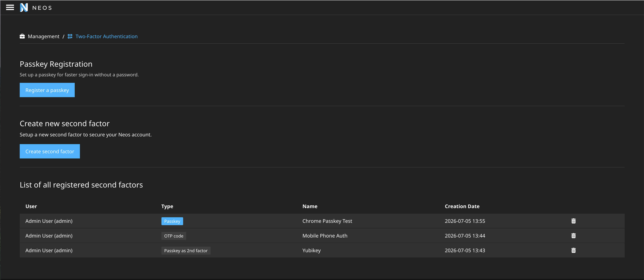Viewport: 644px width, 280px height.
Task: Delete the Yubikey second factor
Action: tap(574, 250)
